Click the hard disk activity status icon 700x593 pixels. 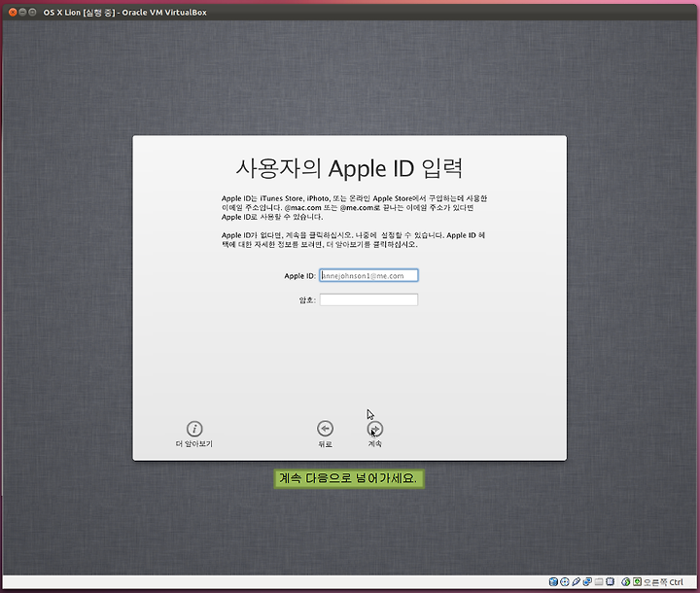[553, 582]
